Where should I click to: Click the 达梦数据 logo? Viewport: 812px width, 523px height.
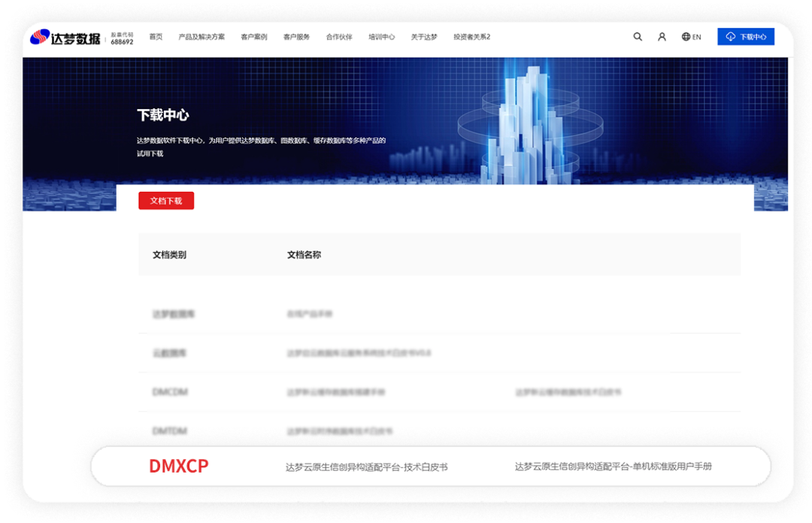pos(65,38)
